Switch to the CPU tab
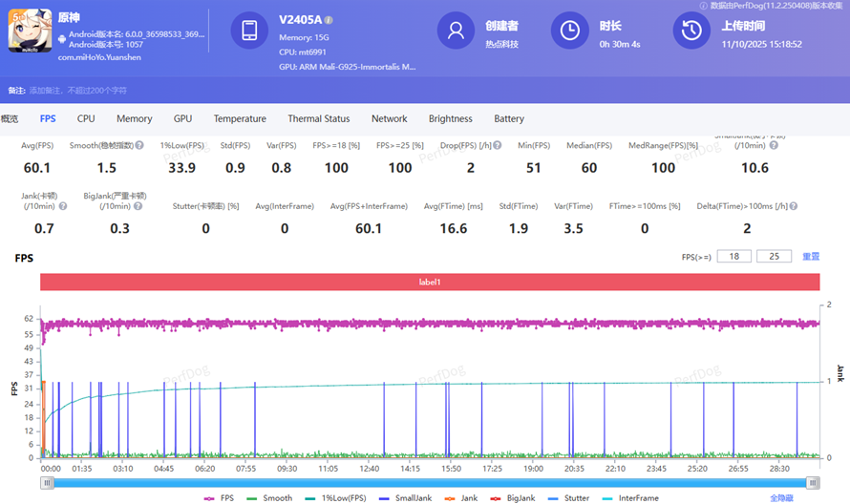Viewport: 850px width, 504px height. [x=86, y=119]
